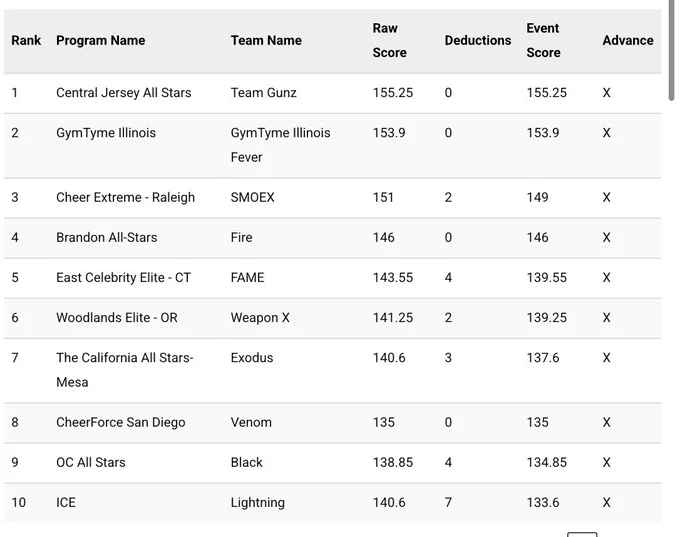Click the Advance column header
This screenshot has height=537, width=680.
tap(628, 40)
